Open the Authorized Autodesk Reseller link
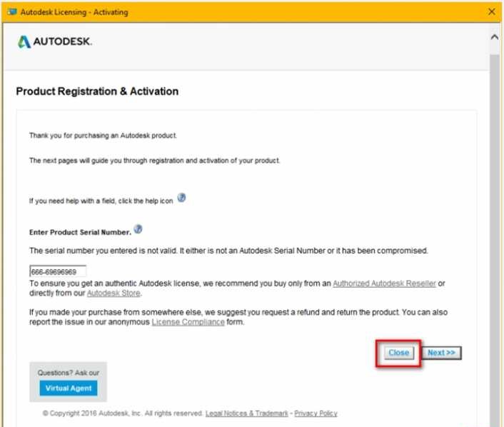 (385, 283)
